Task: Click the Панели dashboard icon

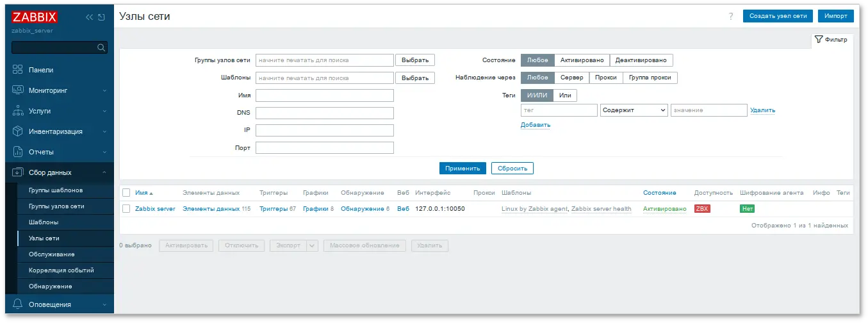Action: tap(18, 70)
